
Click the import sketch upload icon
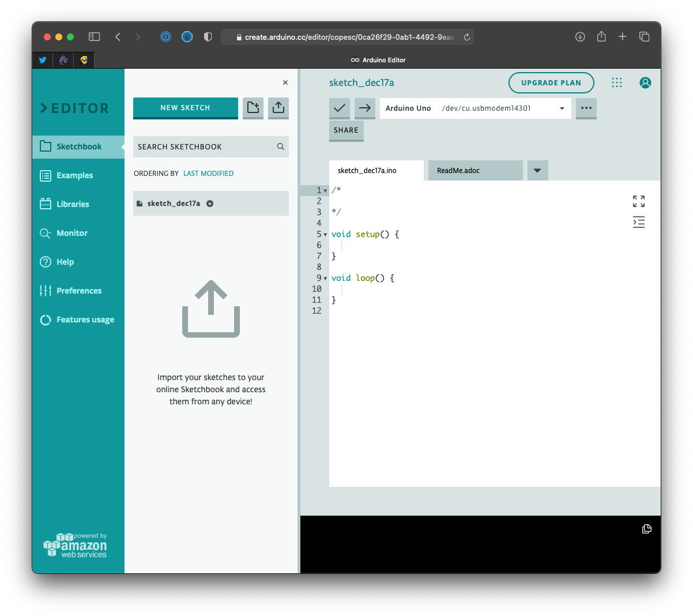point(278,108)
